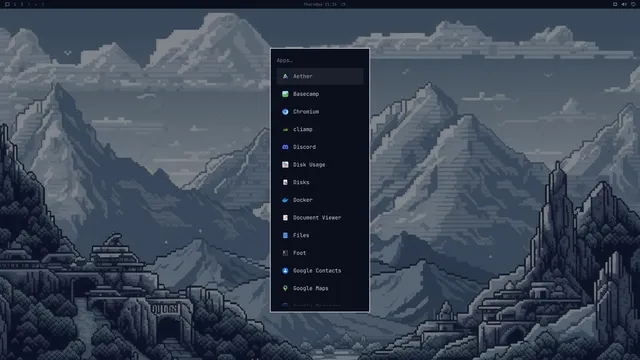Viewport: 640px width, 360px height.
Task: Choose the Disks entry
Action: 320,182
